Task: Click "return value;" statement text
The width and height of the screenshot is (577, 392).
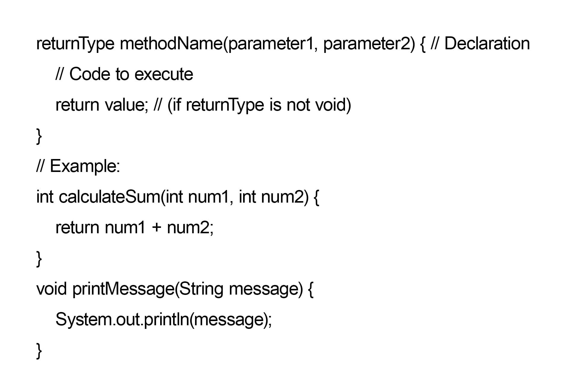Action: tap(102, 105)
